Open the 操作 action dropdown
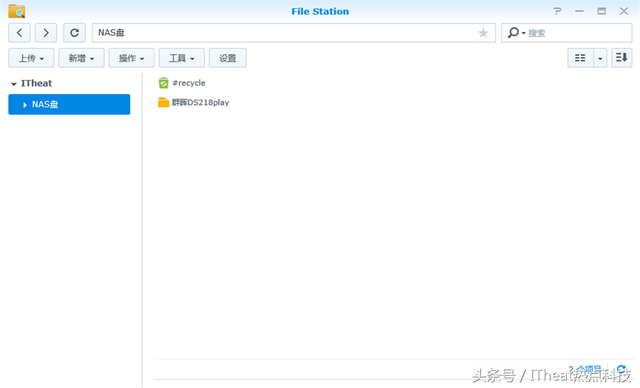 point(131,58)
